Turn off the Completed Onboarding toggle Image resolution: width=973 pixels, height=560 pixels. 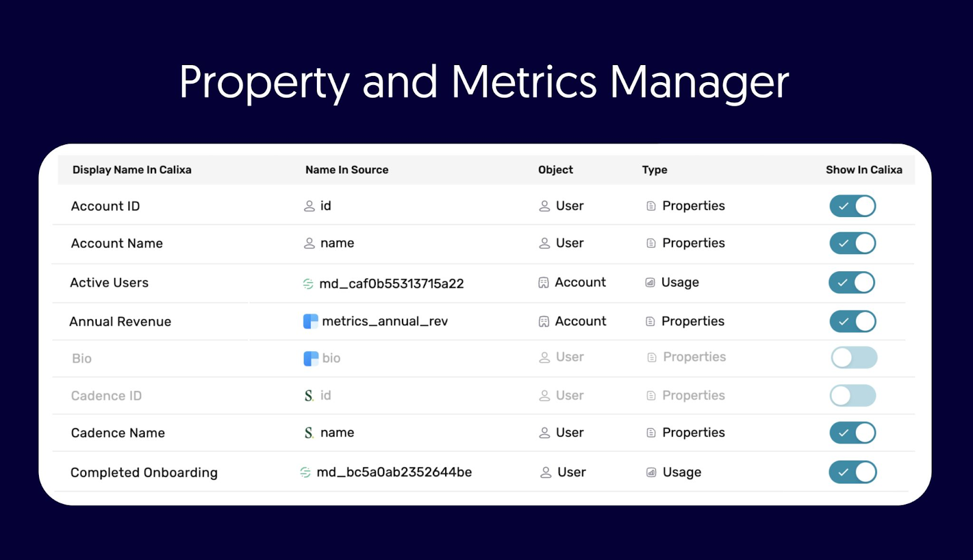click(x=853, y=472)
